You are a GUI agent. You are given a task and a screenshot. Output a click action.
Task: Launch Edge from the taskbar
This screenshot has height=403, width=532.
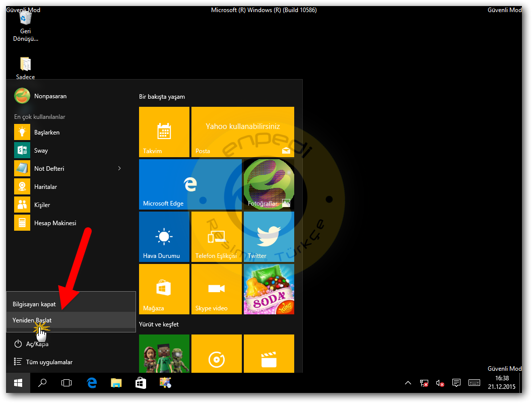coord(92,383)
